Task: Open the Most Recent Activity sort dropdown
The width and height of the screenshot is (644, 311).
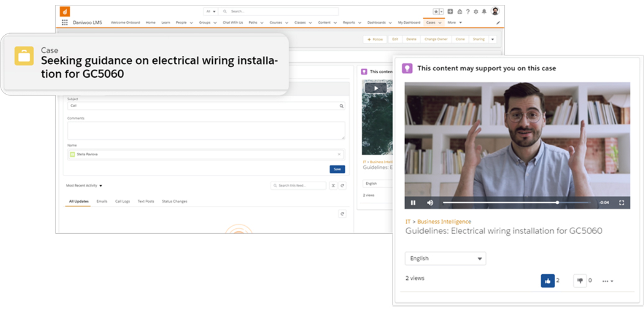Action: click(x=84, y=185)
